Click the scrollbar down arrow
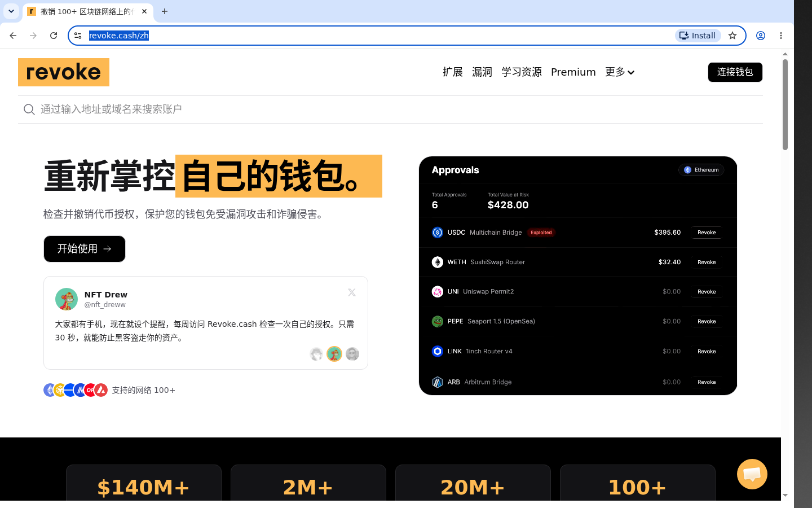 [x=785, y=496]
